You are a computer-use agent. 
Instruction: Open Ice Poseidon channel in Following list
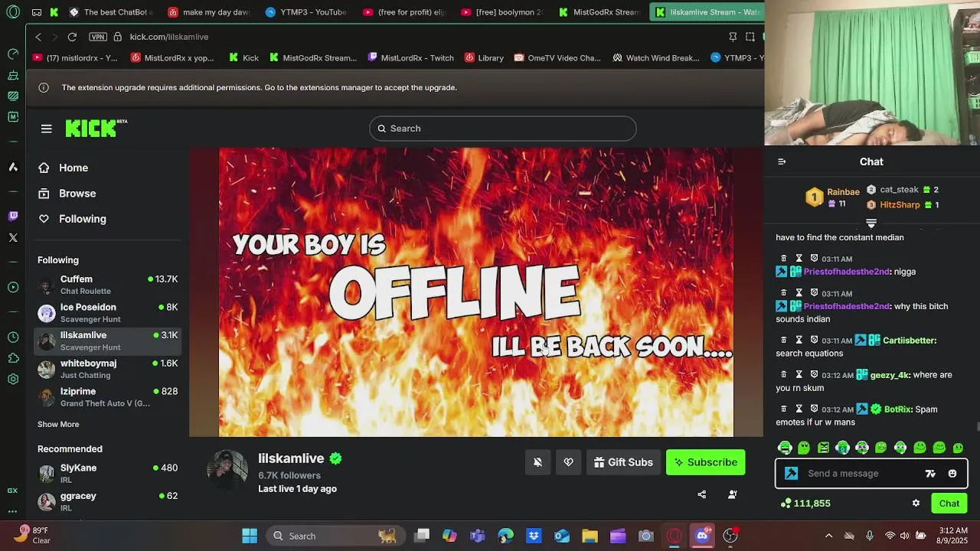click(108, 313)
